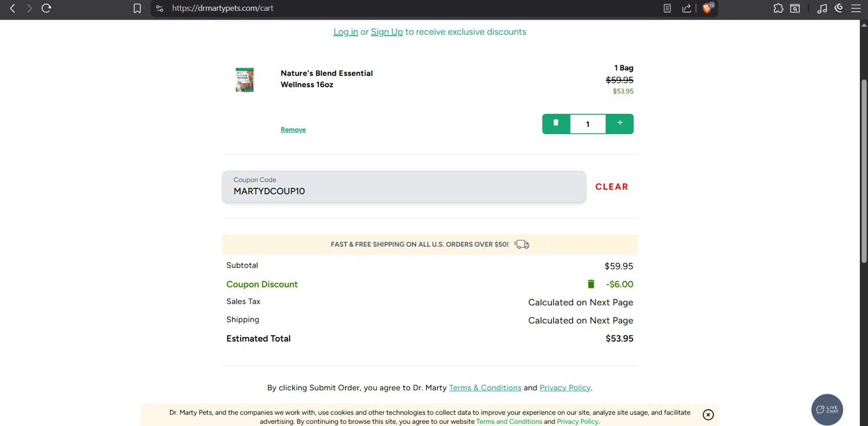Open Brave Shields lion icon
Viewport: 868px width, 426px height.
[707, 8]
